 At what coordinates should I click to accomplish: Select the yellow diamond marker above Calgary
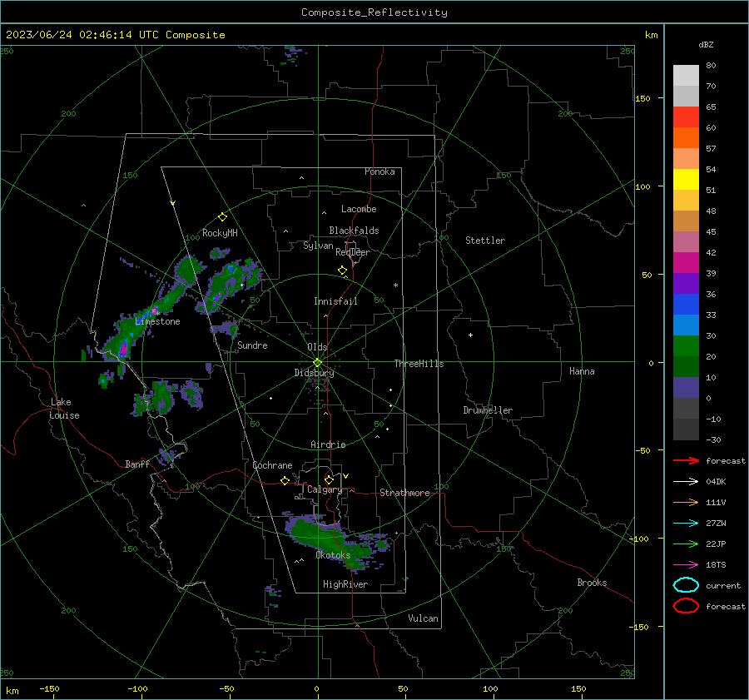[329, 479]
